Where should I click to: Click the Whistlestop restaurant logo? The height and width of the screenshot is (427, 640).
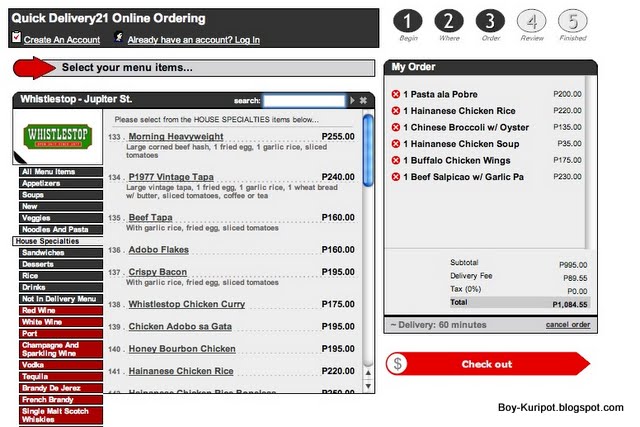click(x=58, y=136)
